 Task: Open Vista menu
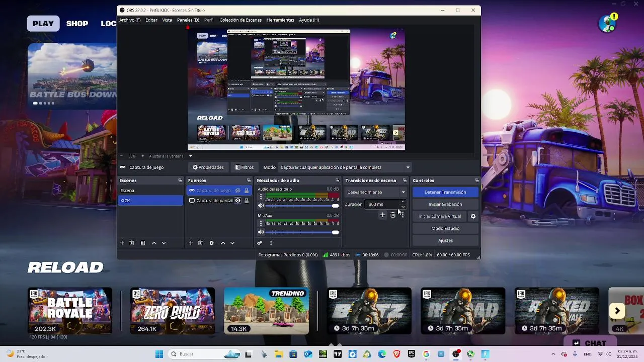click(x=167, y=20)
